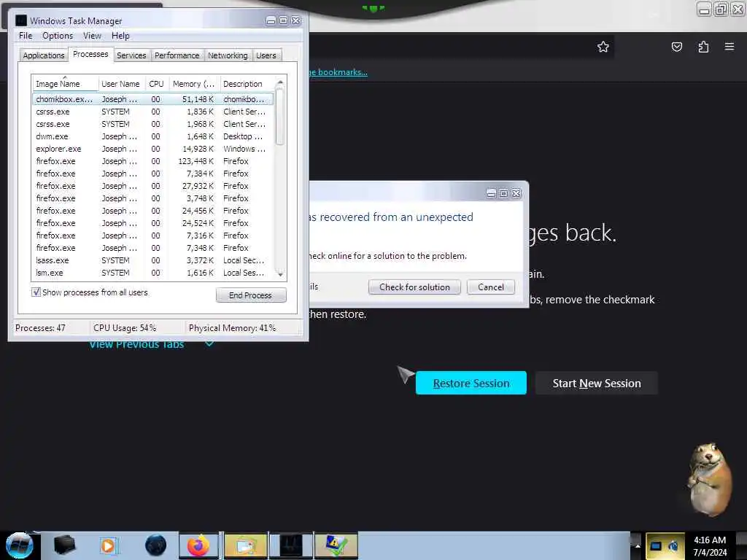Screen dimensions: 747x560
Task: Click process list scroll down arrow
Action: (280, 274)
